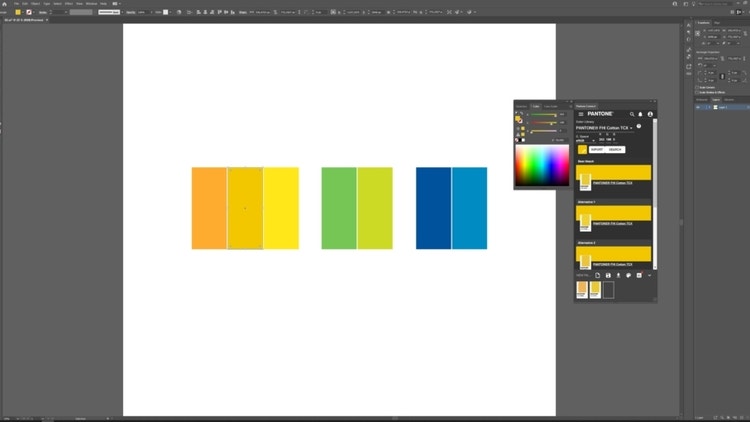Click the add to swatches icon in Pantone panel

[x=639, y=276]
